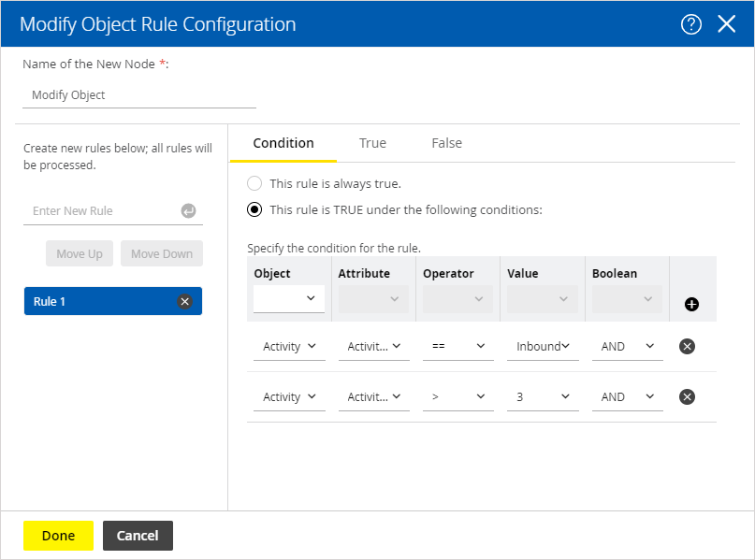This screenshot has height=560, width=755.
Task: Open Object dropdown in the Inbound row
Action: click(289, 347)
